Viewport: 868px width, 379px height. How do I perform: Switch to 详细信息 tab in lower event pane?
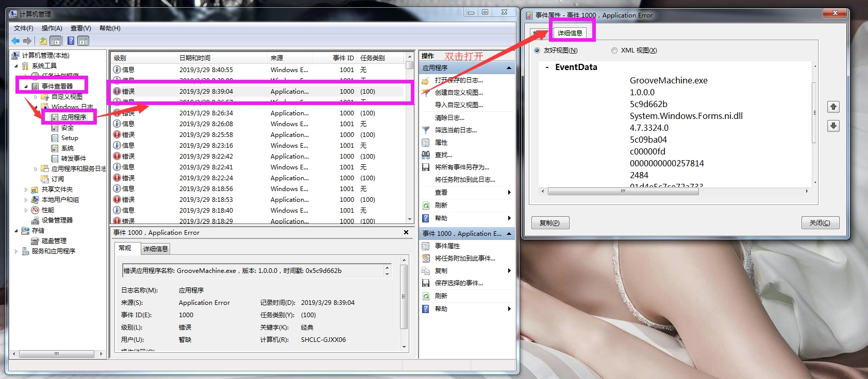(x=155, y=249)
